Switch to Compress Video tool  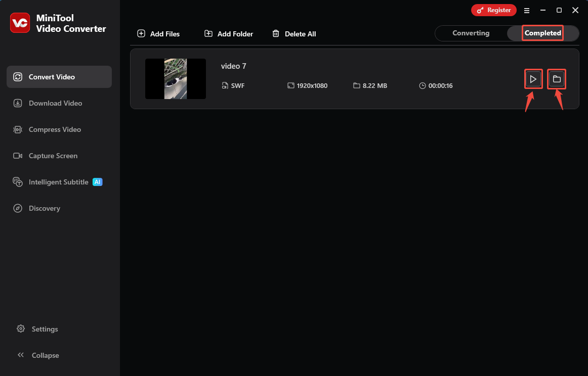[18, 129]
